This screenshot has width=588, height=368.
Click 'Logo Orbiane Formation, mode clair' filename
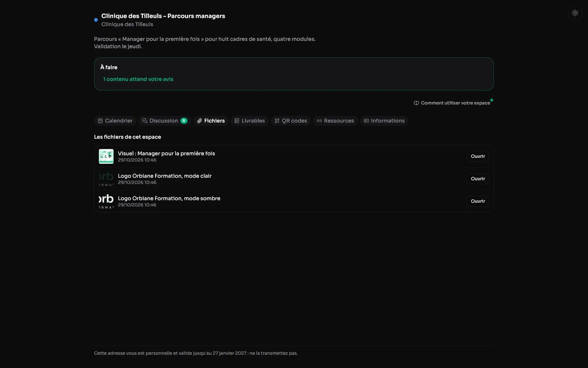pyautogui.click(x=165, y=176)
